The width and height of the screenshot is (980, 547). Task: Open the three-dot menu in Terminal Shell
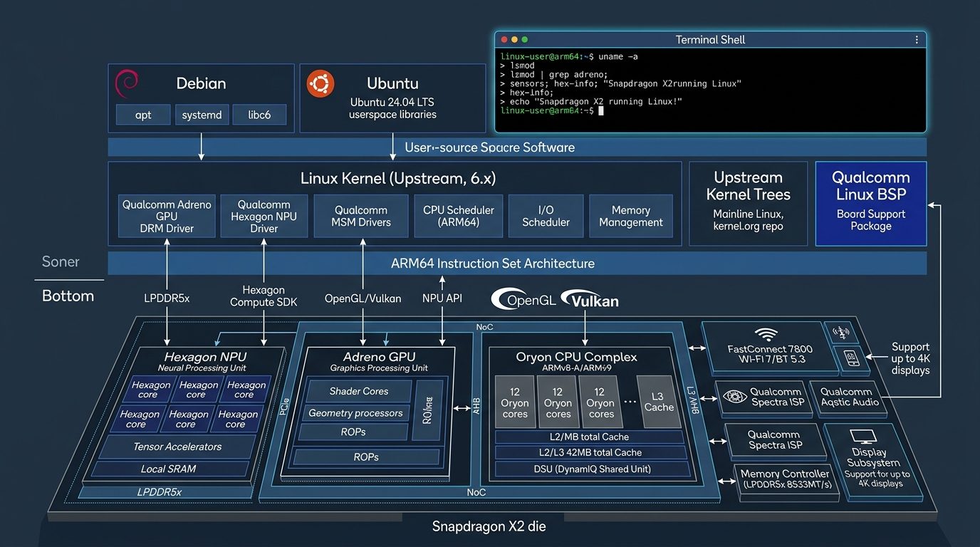tap(917, 40)
